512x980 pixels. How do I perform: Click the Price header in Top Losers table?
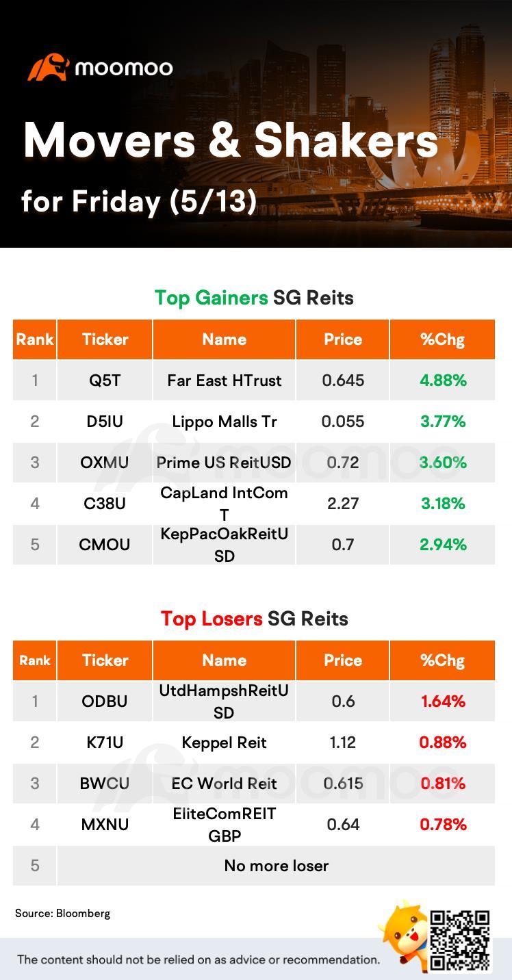(343, 660)
